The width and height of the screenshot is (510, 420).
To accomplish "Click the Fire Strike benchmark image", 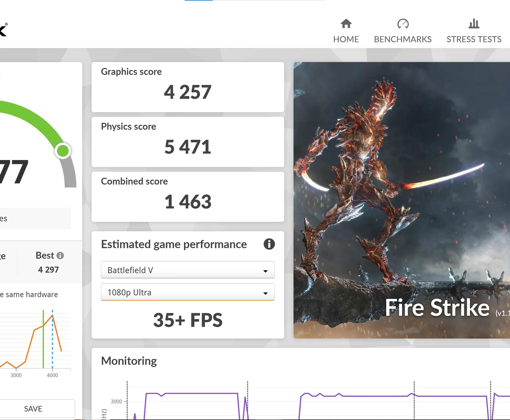I will tap(402, 200).
